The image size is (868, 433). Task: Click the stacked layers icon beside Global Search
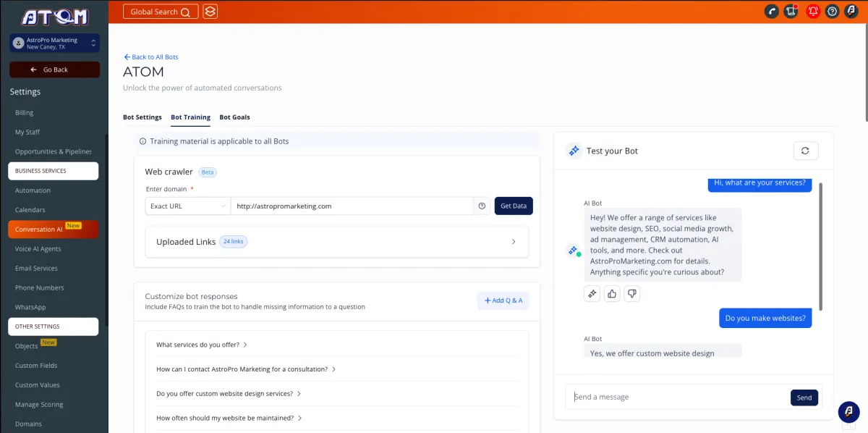coord(210,12)
